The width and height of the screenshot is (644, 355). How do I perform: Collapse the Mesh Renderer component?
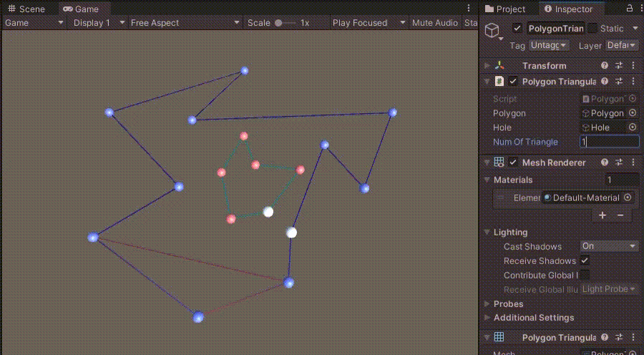coord(487,162)
